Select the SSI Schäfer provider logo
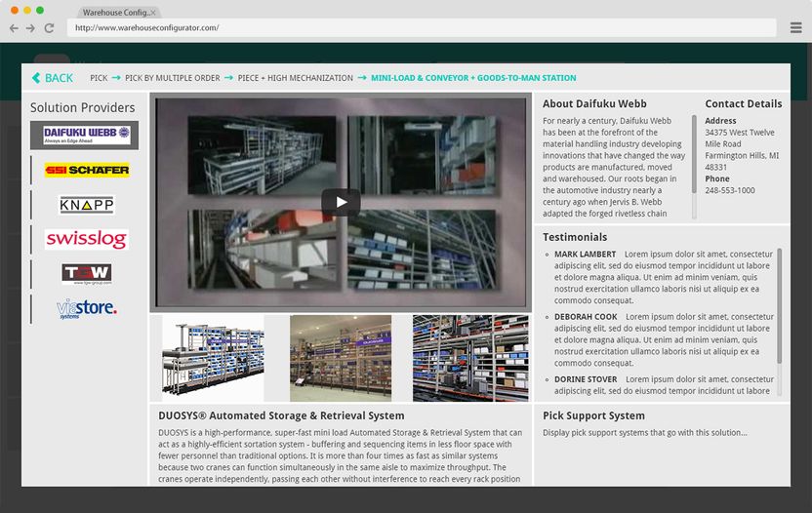 (x=86, y=170)
